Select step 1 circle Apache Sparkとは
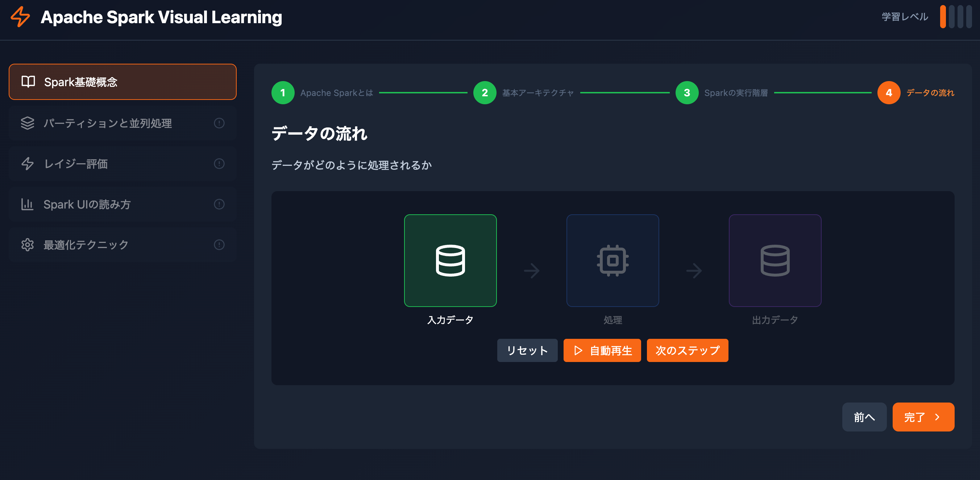Viewport: 980px width, 480px height. (283, 93)
